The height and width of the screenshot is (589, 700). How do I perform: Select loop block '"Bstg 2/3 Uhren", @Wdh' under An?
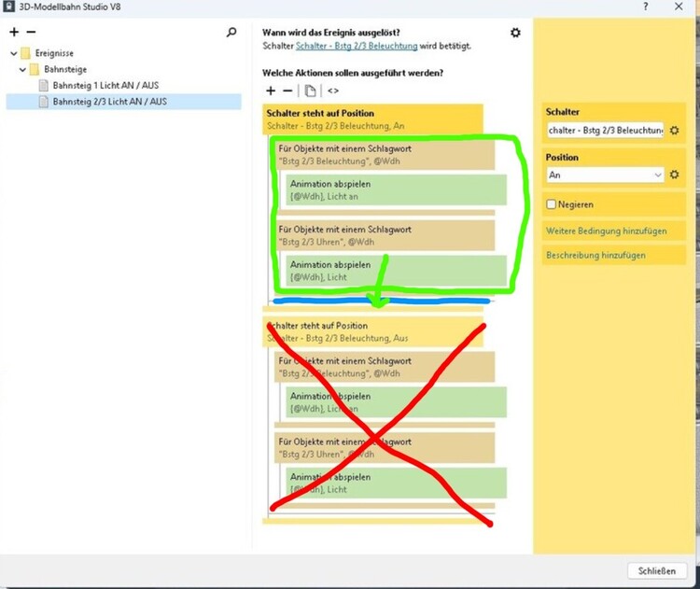[385, 235]
